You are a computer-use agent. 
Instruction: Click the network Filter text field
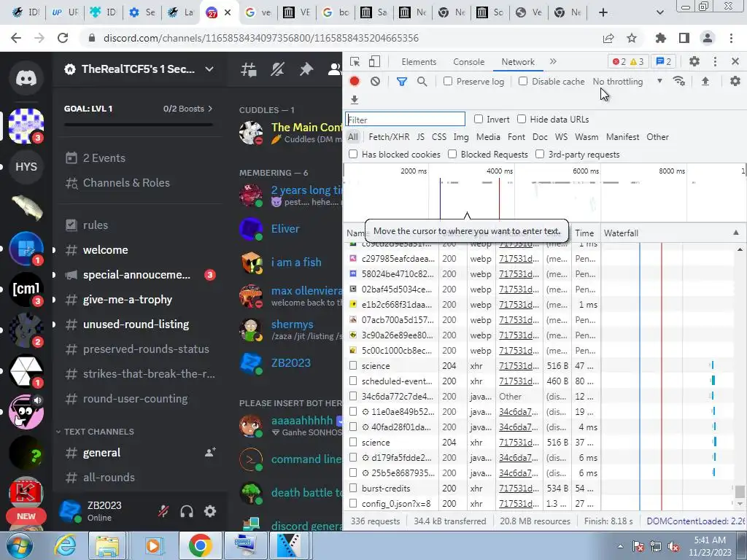pyautogui.click(x=406, y=119)
